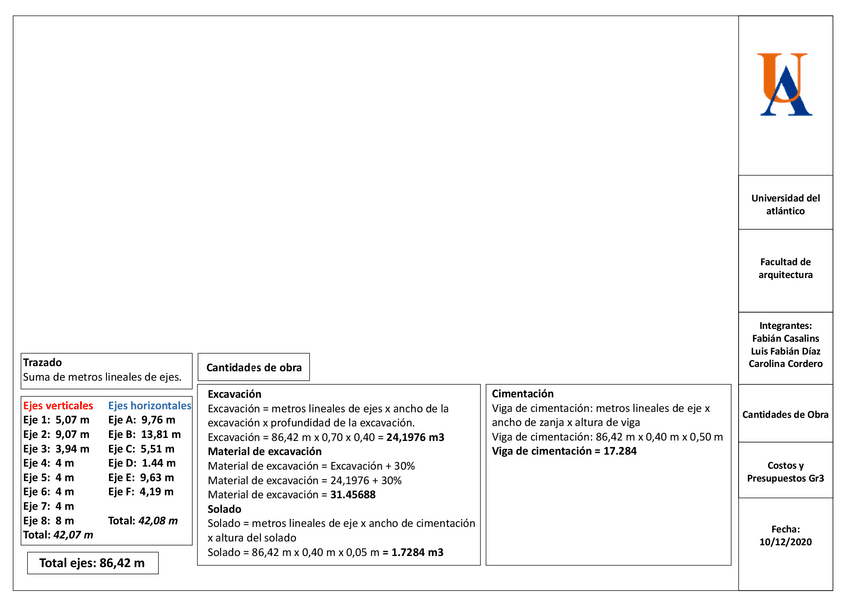Select the blue 'Ejes horizontales' heading
Viewport: 848px width, 606px height.
point(150,405)
